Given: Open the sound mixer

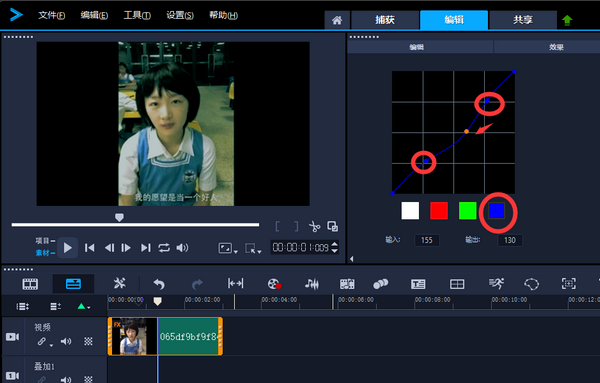Looking at the screenshot, I should pos(312,284).
